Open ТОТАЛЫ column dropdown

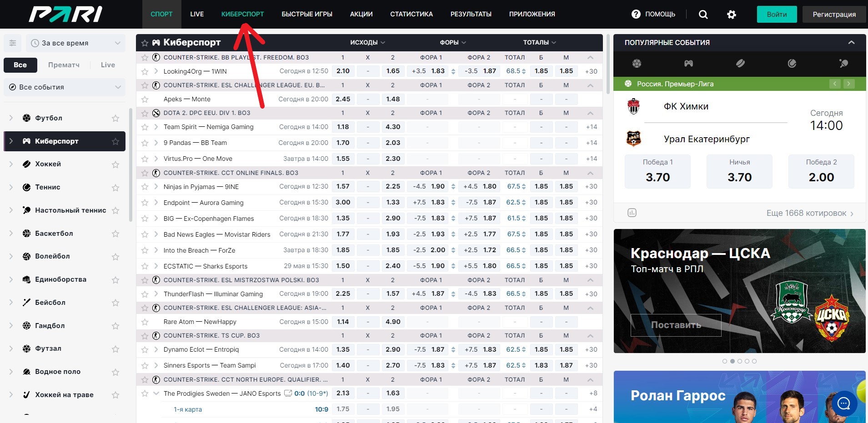(540, 42)
